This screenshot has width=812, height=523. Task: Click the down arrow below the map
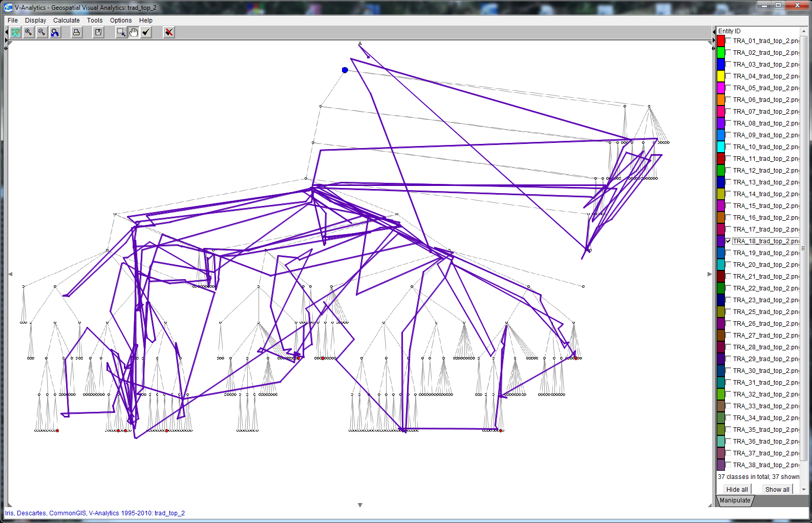360,505
